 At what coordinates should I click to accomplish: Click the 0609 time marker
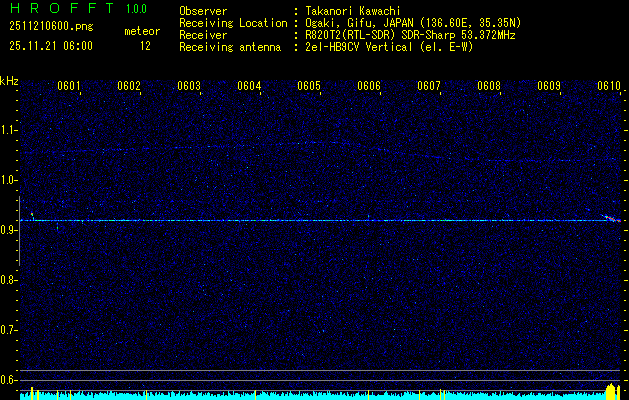[x=548, y=86]
